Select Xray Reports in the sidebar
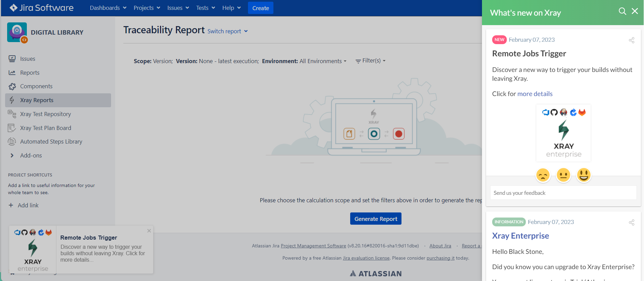 click(x=58, y=100)
